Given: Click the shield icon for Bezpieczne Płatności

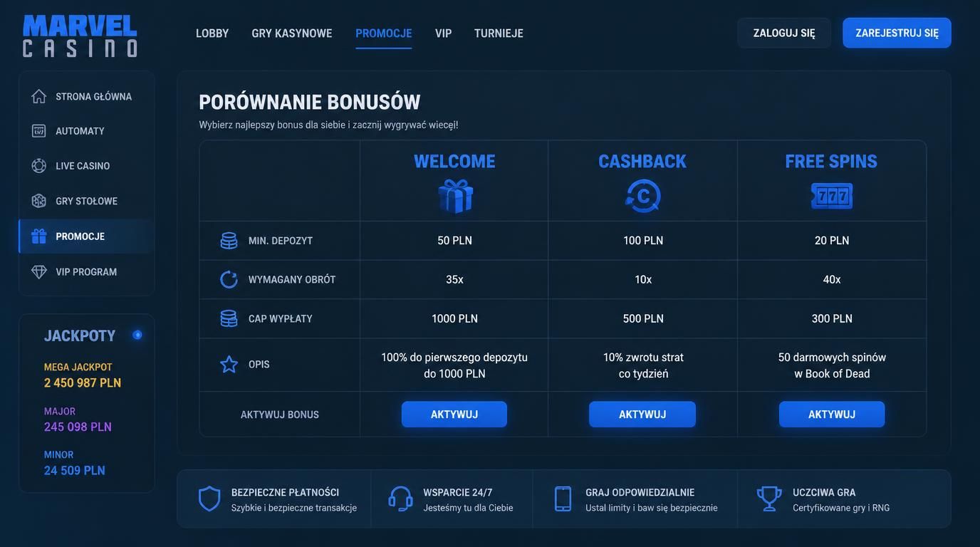Looking at the screenshot, I should point(209,499).
